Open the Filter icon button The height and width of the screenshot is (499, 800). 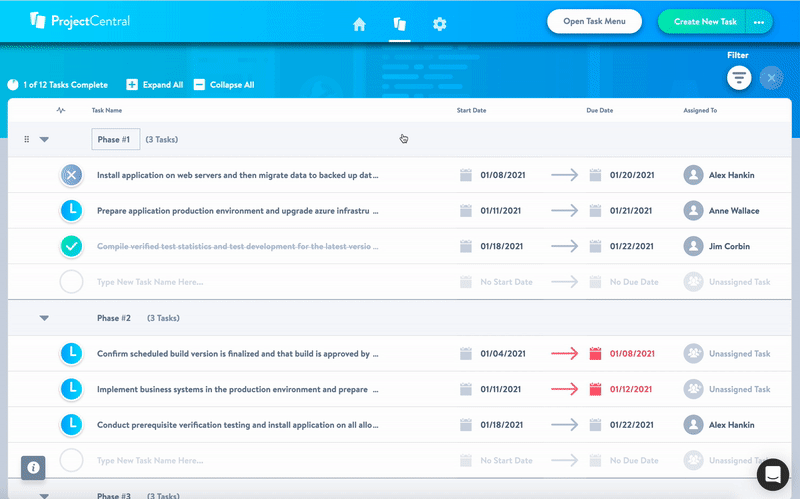(739, 78)
